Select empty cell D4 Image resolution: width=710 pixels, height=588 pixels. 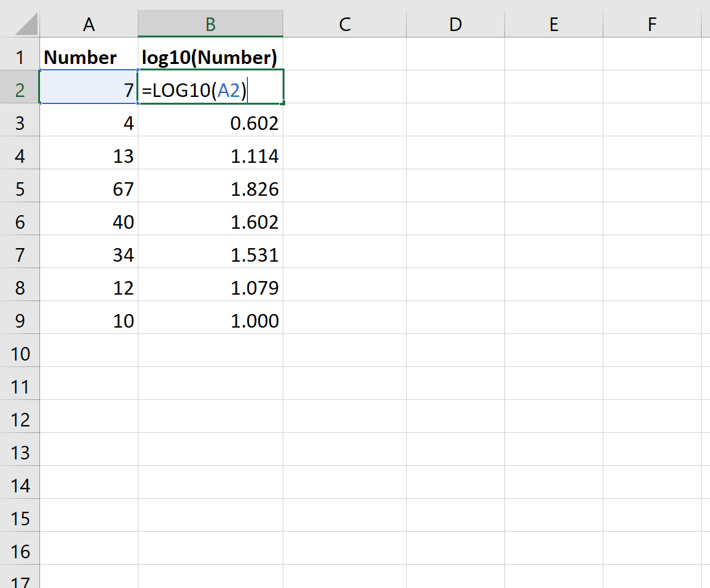pos(455,156)
